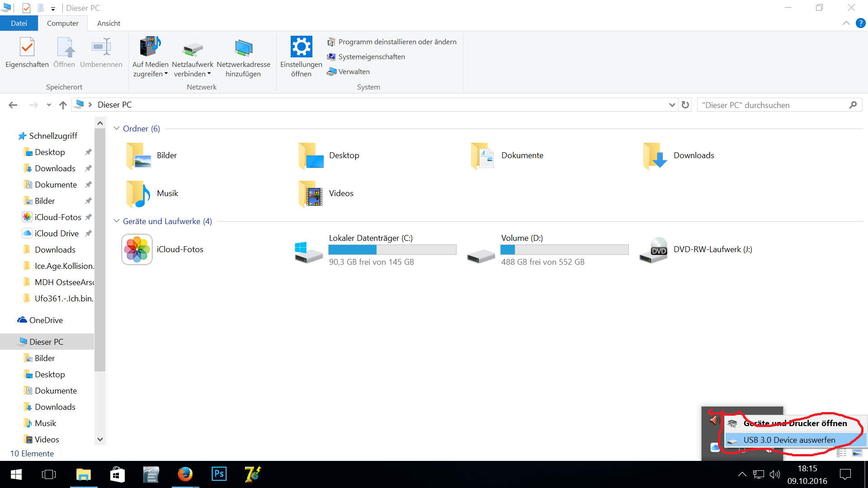Image resolution: width=868 pixels, height=488 pixels.
Task: Open Task View on the taskbar
Action: coord(48,474)
